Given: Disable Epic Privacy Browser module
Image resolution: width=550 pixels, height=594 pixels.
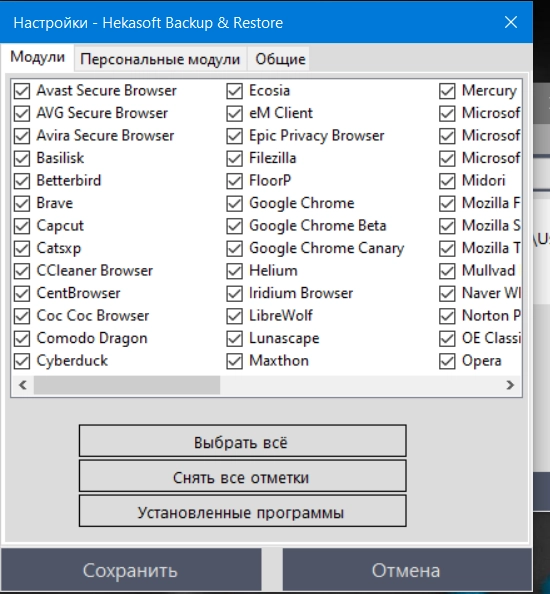Looking at the screenshot, I should click(x=234, y=136).
